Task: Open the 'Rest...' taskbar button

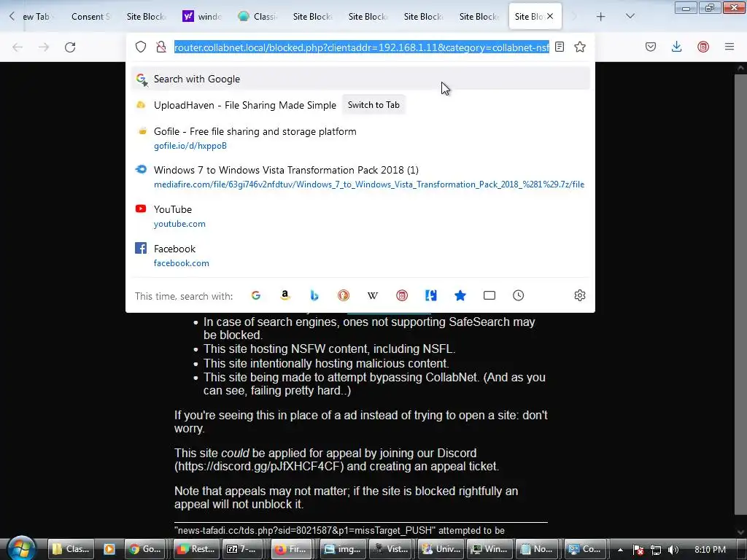Action: pyautogui.click(x=194, y=549)
